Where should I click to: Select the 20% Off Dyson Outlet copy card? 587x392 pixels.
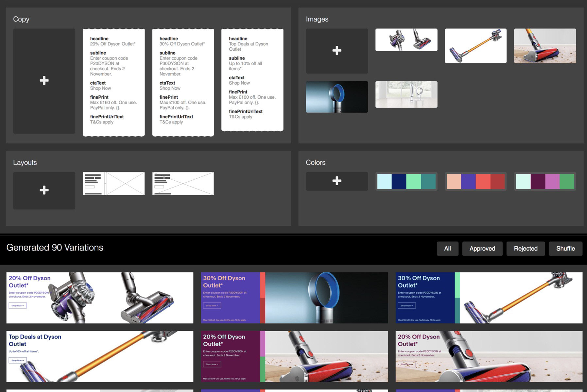[x=114, y=82]
